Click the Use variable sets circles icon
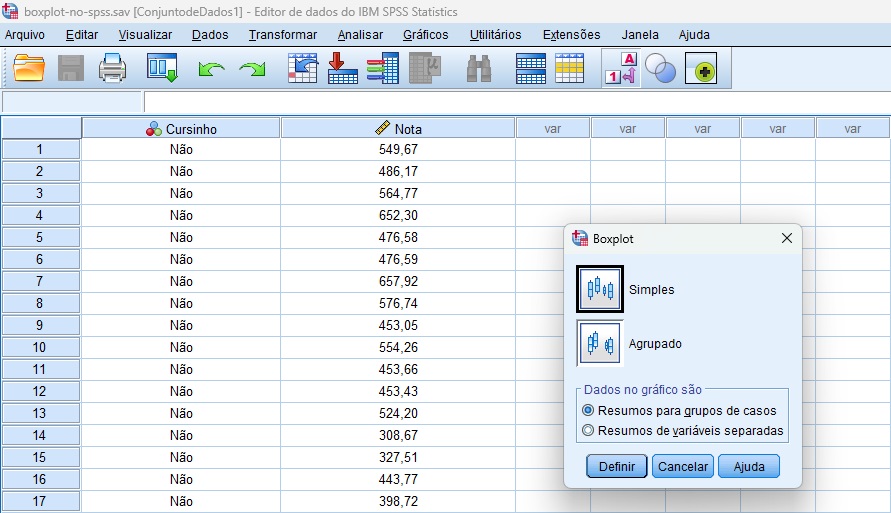891x513 pixels. [x=660, y=69]
